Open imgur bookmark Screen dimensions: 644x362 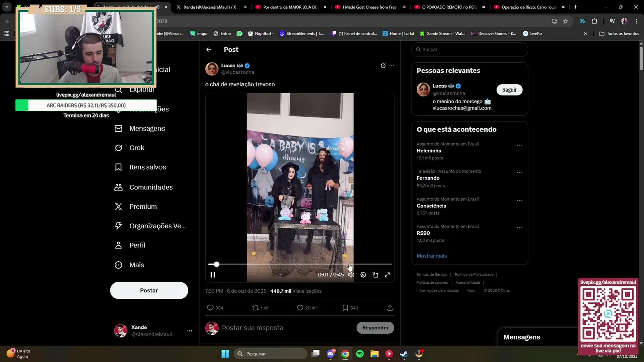tap(199, 34)
